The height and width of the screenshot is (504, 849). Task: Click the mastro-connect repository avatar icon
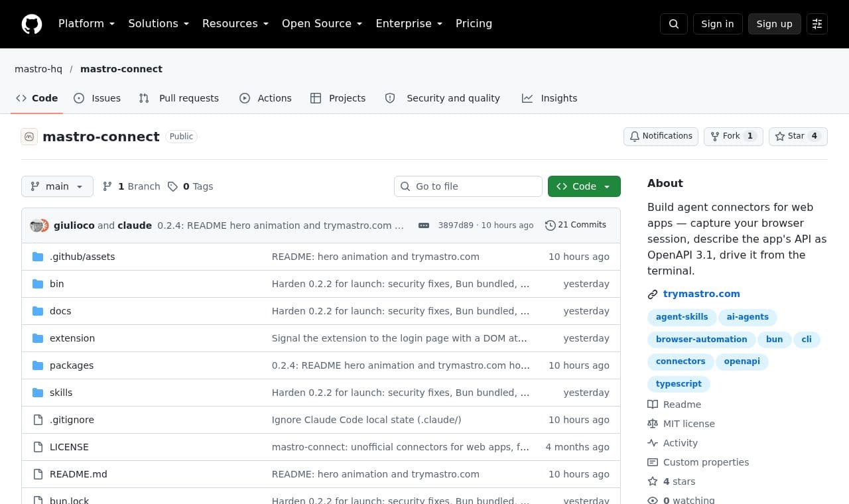29,137
